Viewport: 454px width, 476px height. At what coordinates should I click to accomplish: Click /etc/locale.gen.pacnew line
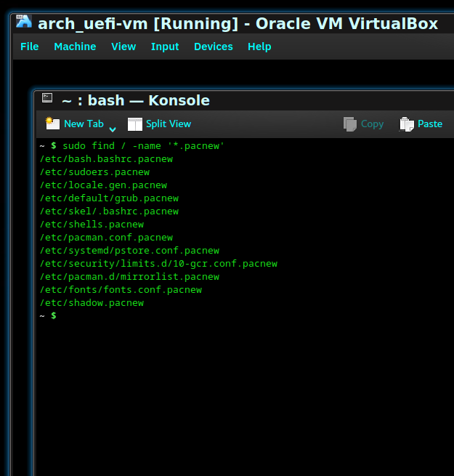103,185
